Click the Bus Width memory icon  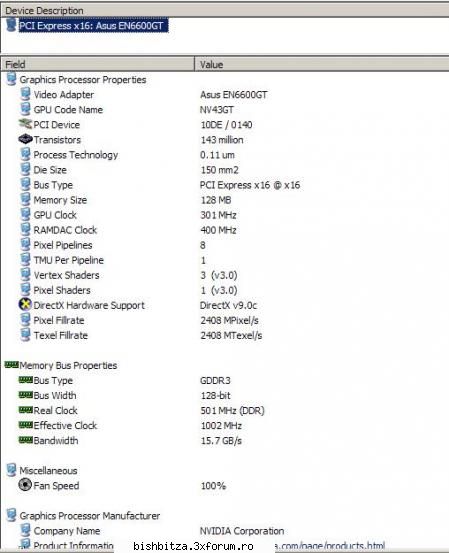click(x=25, y=395)
